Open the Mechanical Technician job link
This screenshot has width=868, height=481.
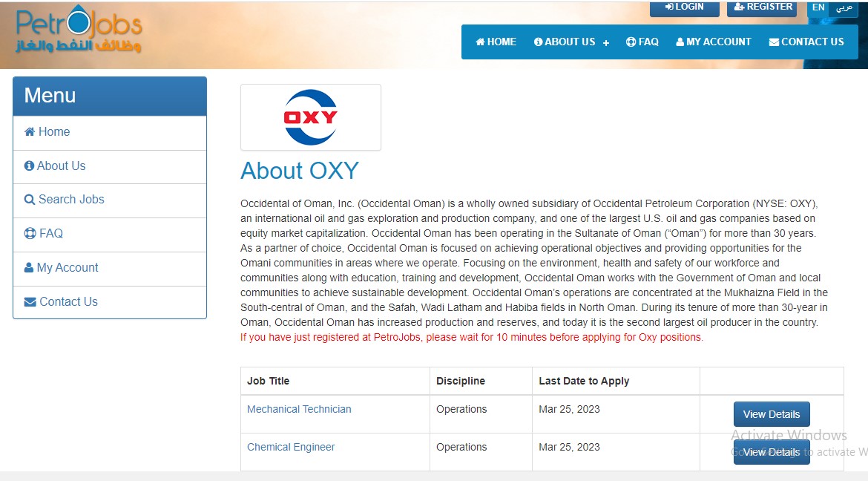tap(299, 409)
